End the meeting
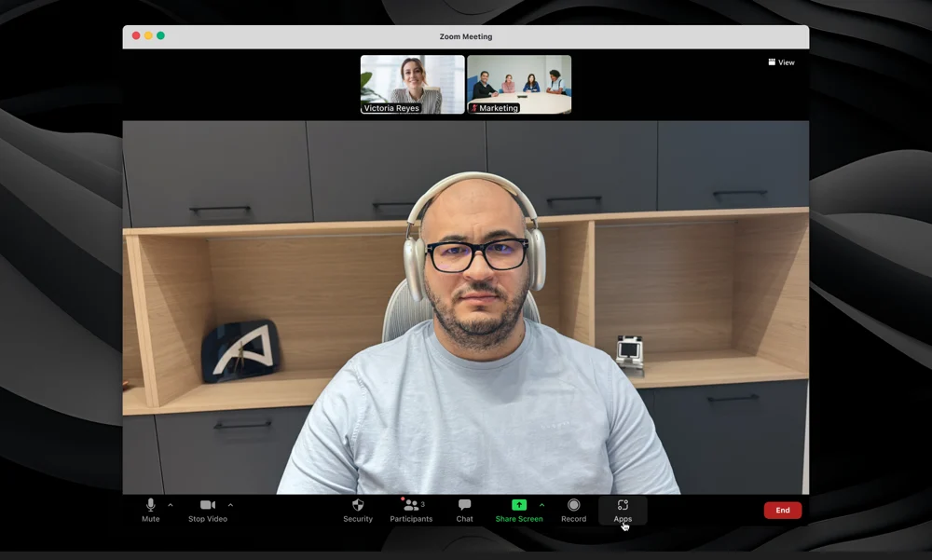The image size is (932, 560). [783, 510]
